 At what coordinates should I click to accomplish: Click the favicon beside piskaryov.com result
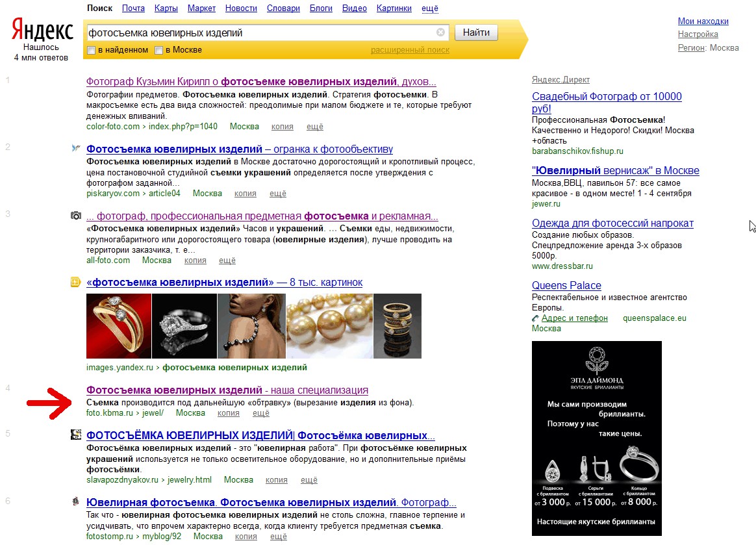click(76, 148)
